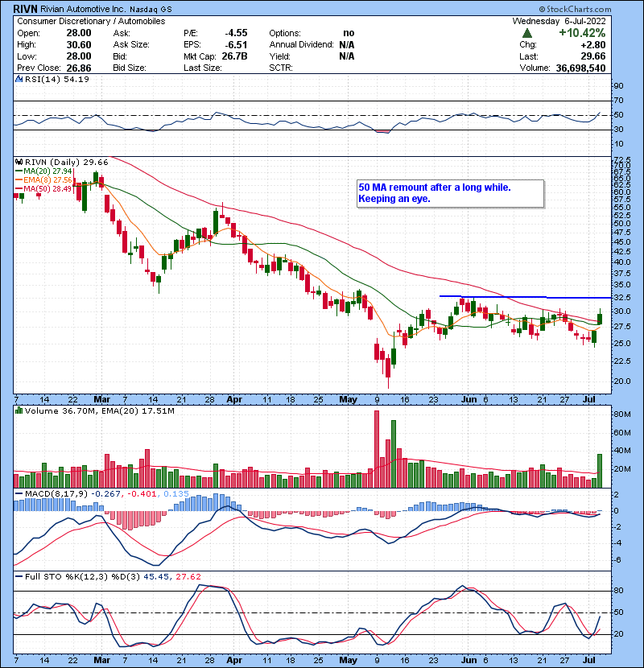Click the Rivian Automotive Inc. company name
Screen dimensions: 644x668
pyautogui.click(x=83, y=9)
